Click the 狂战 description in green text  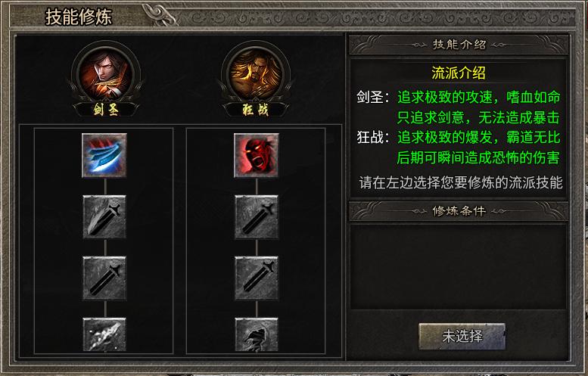pyautogui.click(x=478, y=148)
